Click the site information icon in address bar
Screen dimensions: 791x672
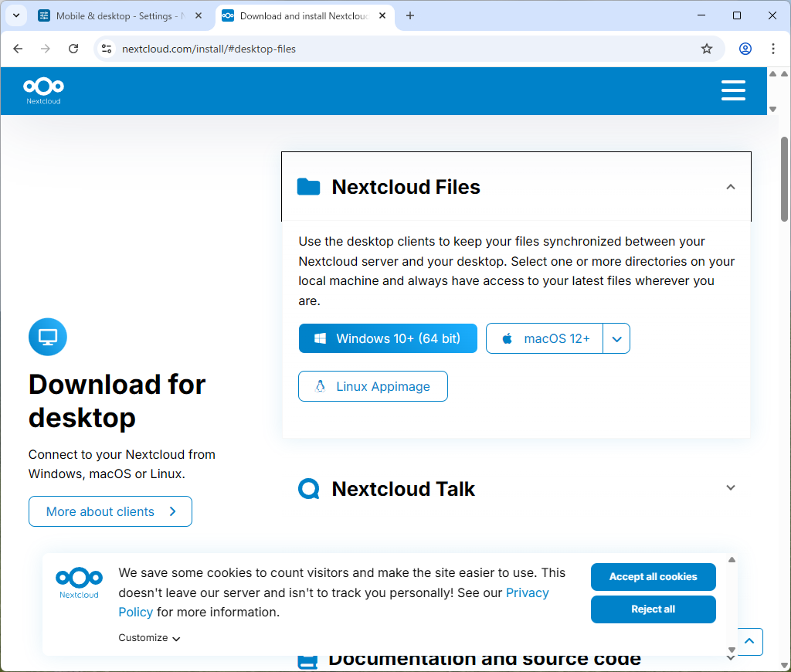coord(107,49)
